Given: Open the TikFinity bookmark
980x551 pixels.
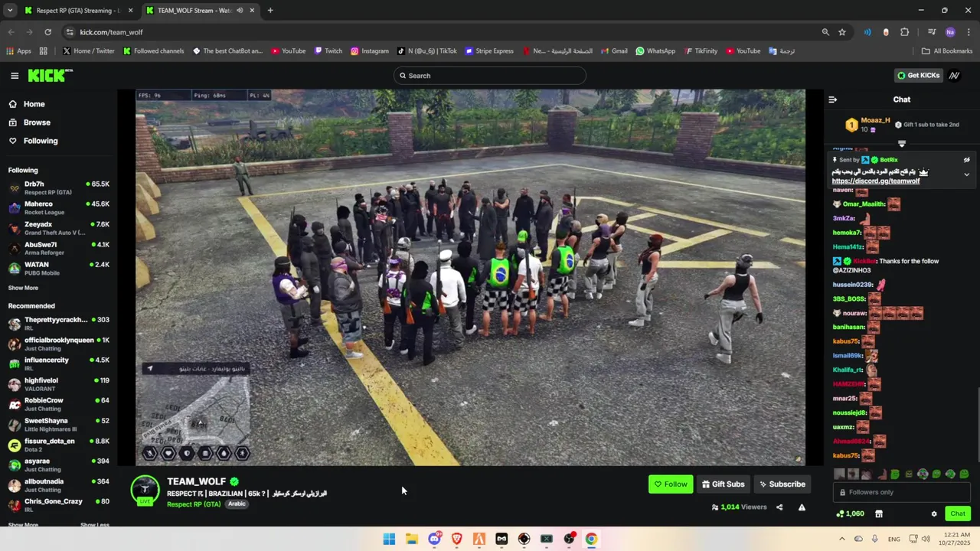Looking at the screenshot, I should 701,51.
